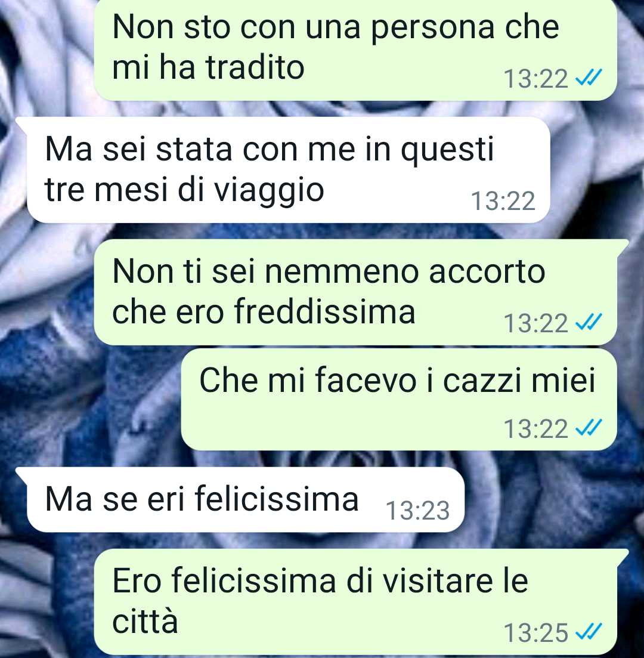The height and width of the screenshot is (658, 644).
Task: Select bubble 'Ma sei stata con me in questi'
Action: coord(288,170)
